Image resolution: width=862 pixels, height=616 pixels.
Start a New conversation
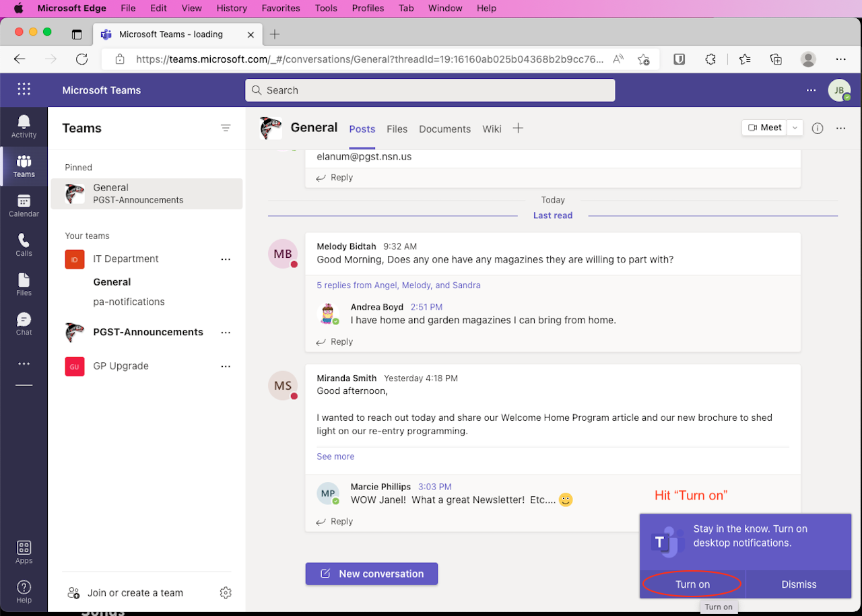click(372, 574)
